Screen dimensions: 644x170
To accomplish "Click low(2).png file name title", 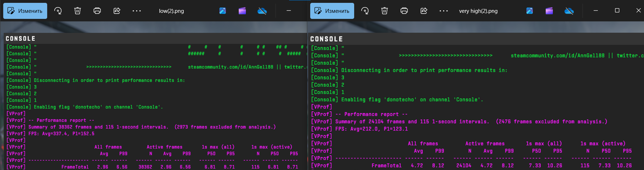I will [x=172, y=11].
